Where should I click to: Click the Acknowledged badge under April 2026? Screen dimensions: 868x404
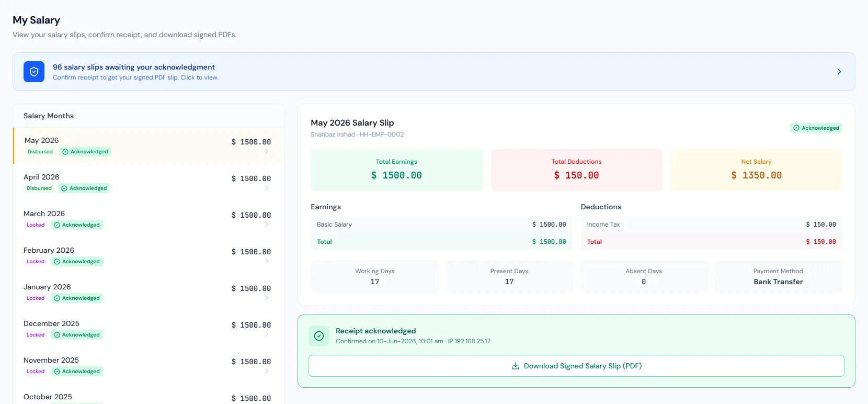(x=84, y=188)
